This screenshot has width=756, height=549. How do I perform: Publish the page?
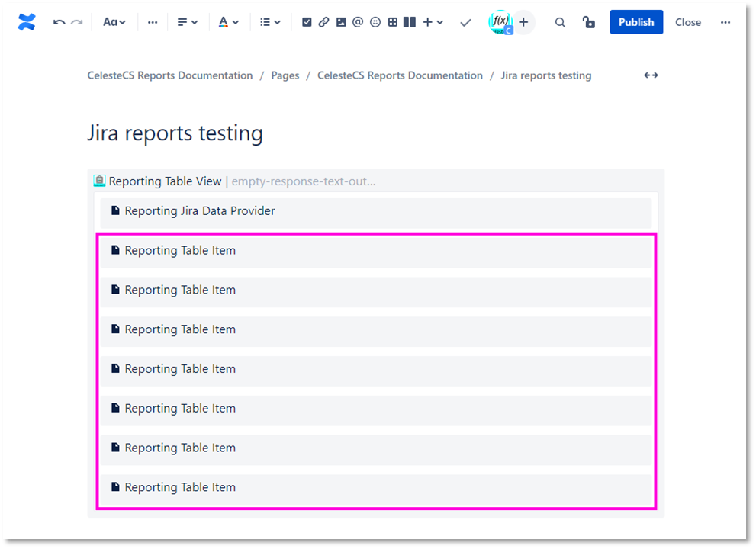pos(636,22)
